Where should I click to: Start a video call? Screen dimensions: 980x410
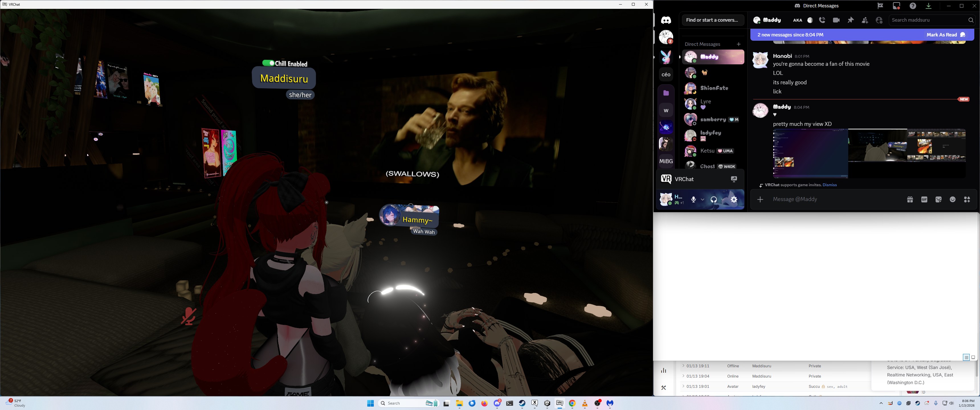coord(836,20)
